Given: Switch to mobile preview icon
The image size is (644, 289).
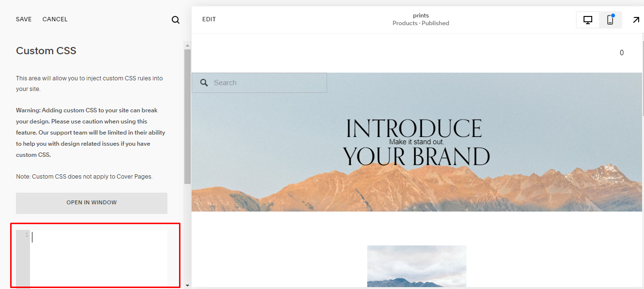Looking at the screenshot, I should click(610, 20).
